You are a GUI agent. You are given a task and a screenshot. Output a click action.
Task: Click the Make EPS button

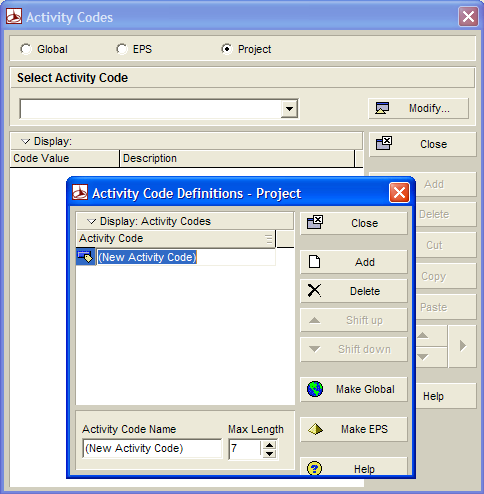coord(354,429)
